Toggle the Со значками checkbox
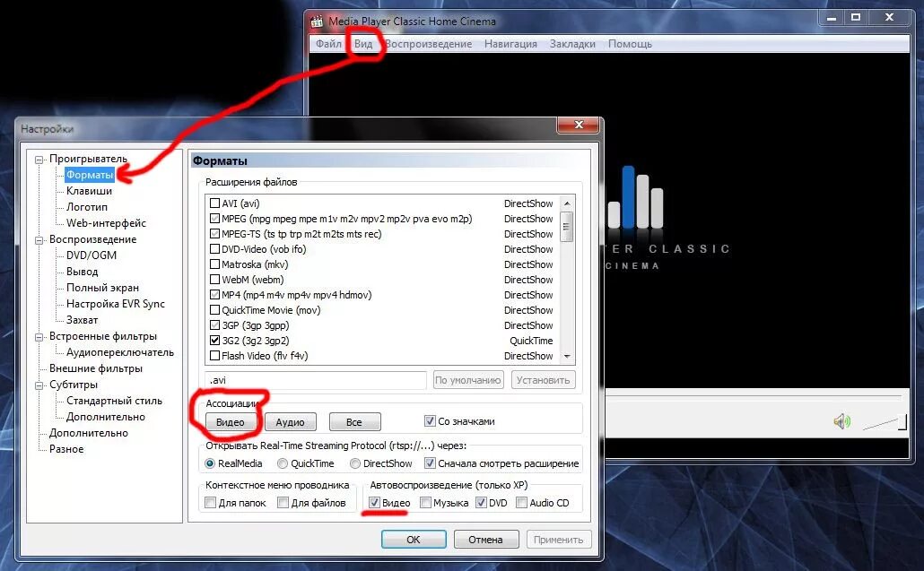 coord(430,421)
